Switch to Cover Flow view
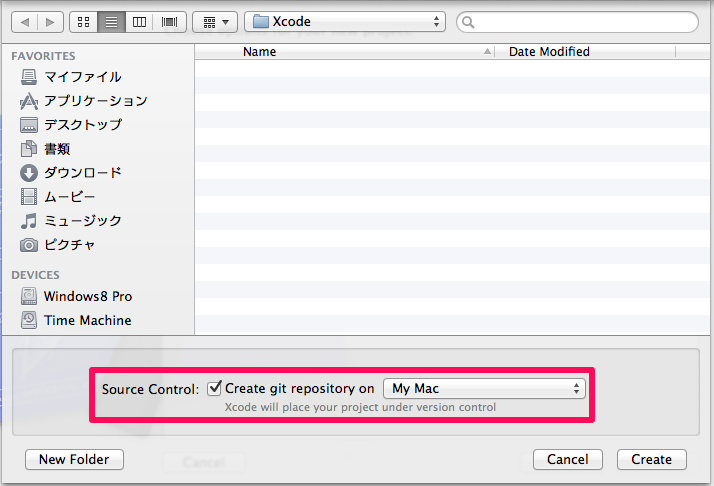Viewport: 714px width, 486px height. [169, 21]
